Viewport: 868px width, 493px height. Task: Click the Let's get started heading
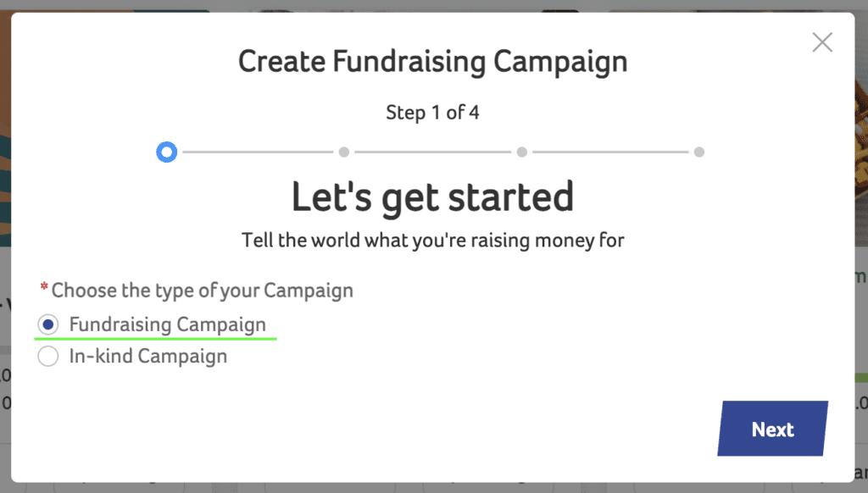tap(432, 197)
